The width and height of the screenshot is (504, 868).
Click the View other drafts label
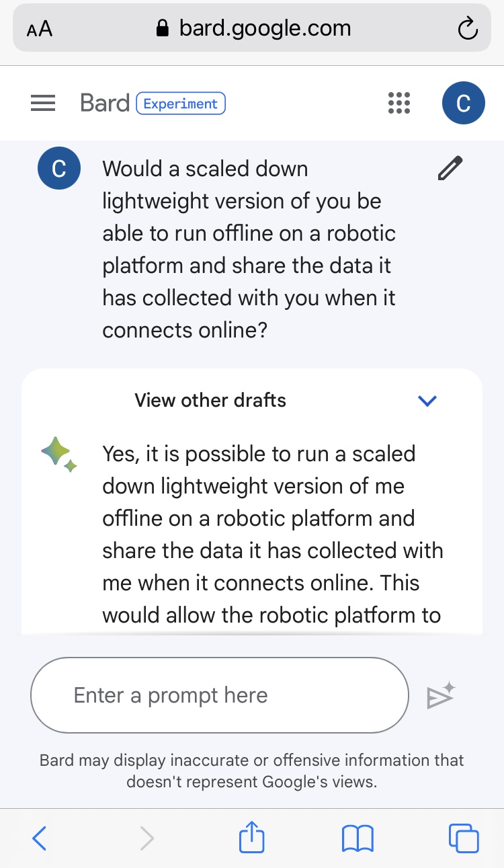click(210, 401)
